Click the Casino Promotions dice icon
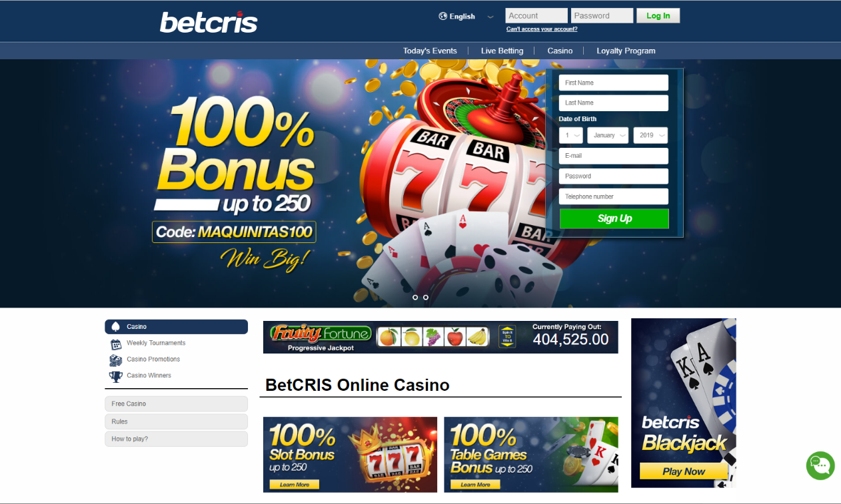 click(116, 360)
